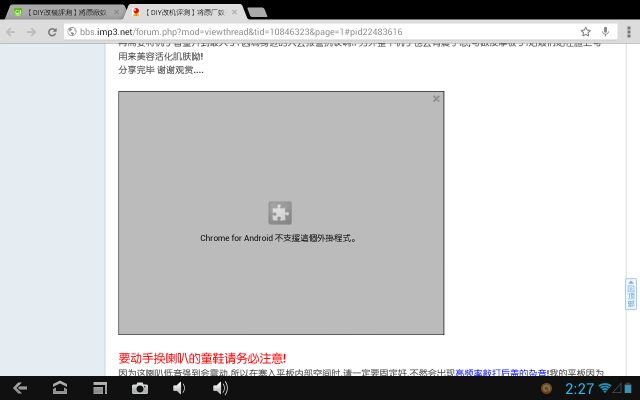Raise volume with the speaker-up icon
The image size is (640, 400).
tap(220, 388)
